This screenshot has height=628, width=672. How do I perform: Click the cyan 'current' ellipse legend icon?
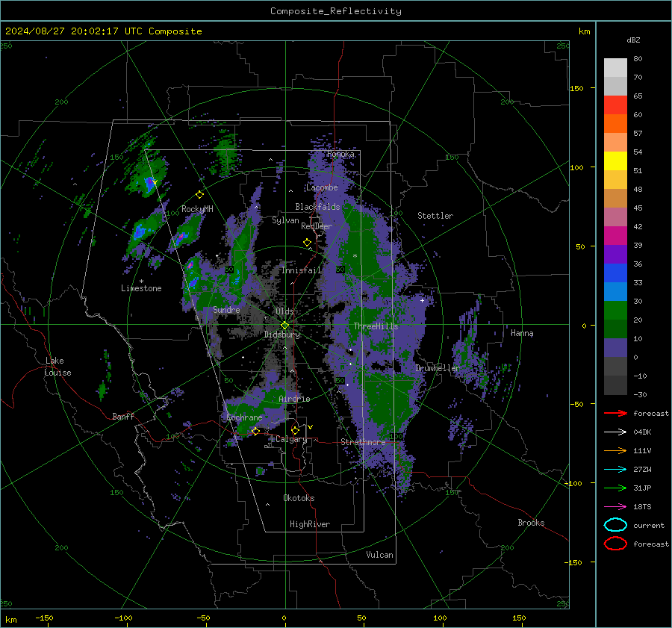pyautogui.click(x=615, y=525)
